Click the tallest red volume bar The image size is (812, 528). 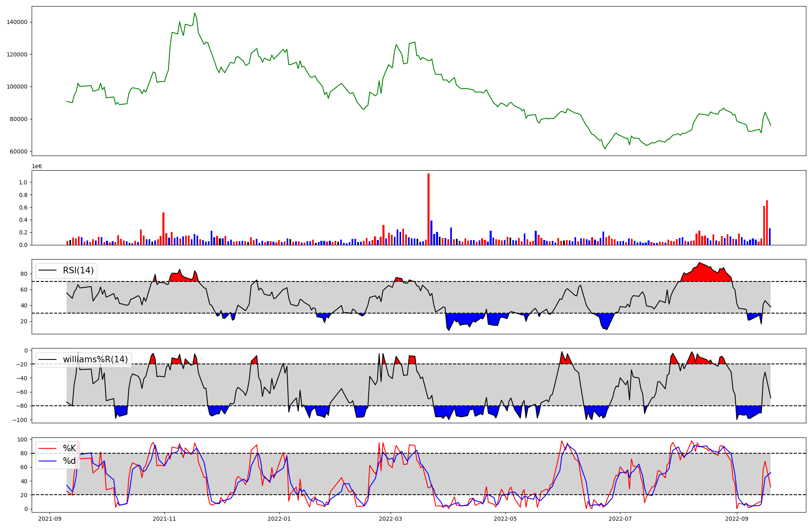[428, 209]
